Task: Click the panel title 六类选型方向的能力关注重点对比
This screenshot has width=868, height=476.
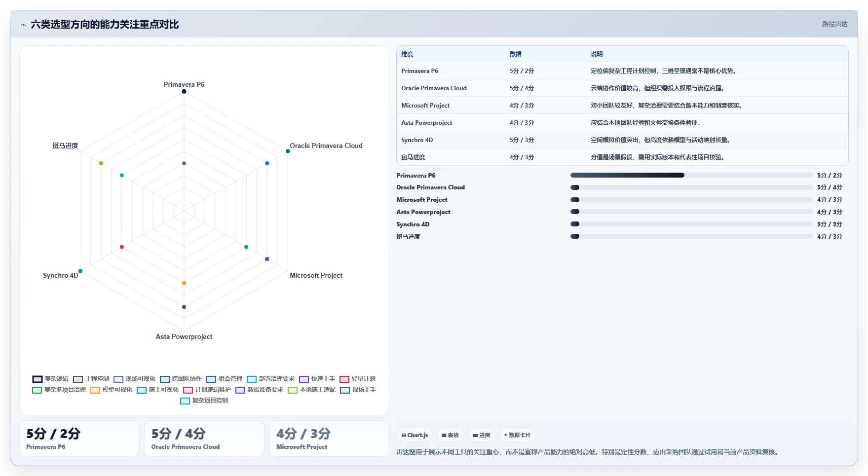Action: [x=105, y=24]
